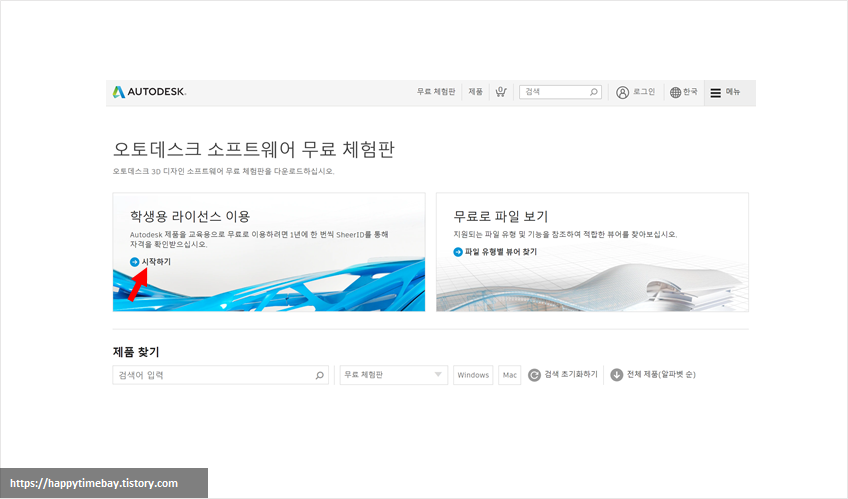Click the globe icon beside 한국
The width and height of the screenshot is (848, 499).
pos(675,92)
